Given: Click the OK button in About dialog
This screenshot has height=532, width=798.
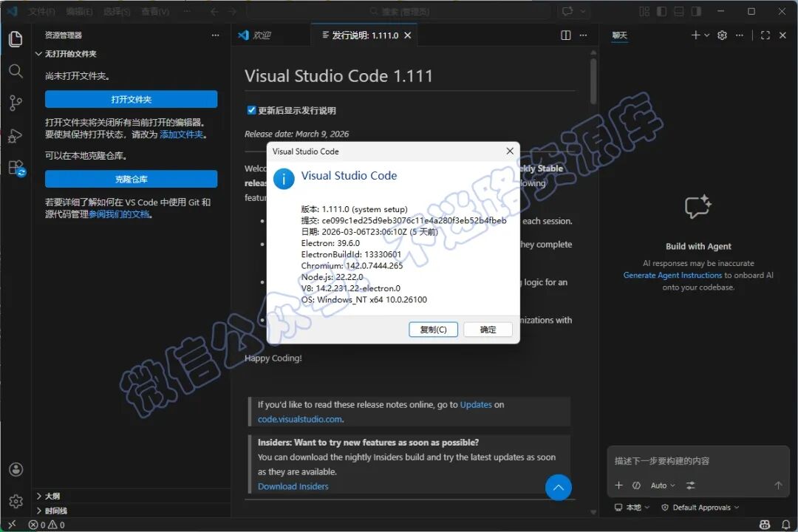Looking at the screenshot, I should tap(488, 330).
